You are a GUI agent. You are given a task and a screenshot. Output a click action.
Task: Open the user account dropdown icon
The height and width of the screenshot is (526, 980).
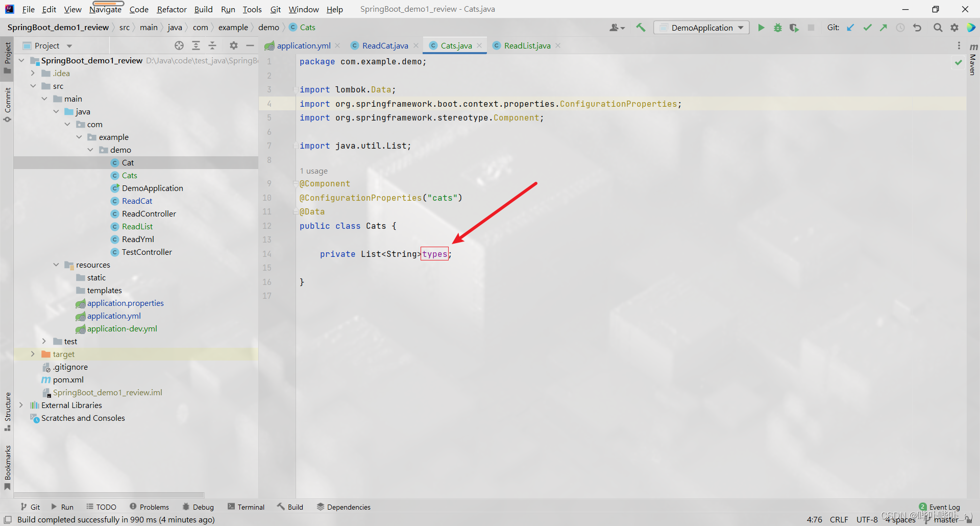(x=617, y=28)
